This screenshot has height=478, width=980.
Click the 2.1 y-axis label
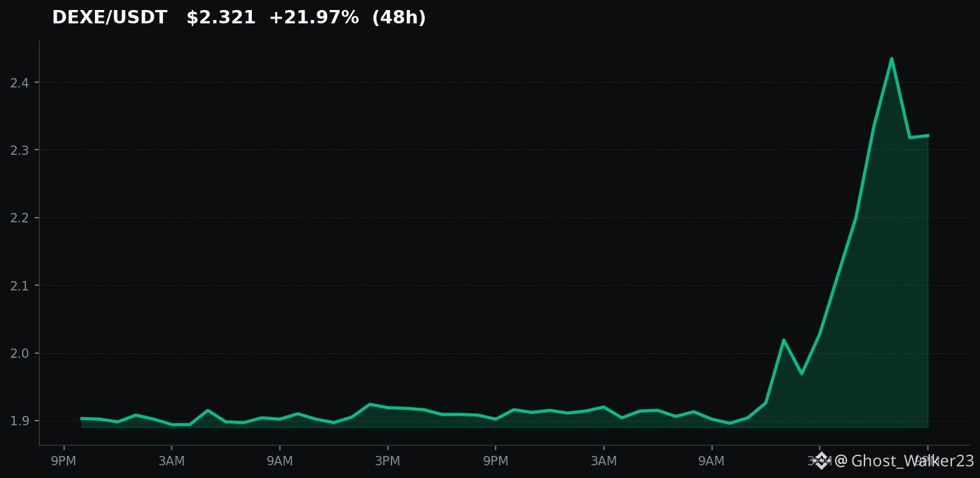20,286
